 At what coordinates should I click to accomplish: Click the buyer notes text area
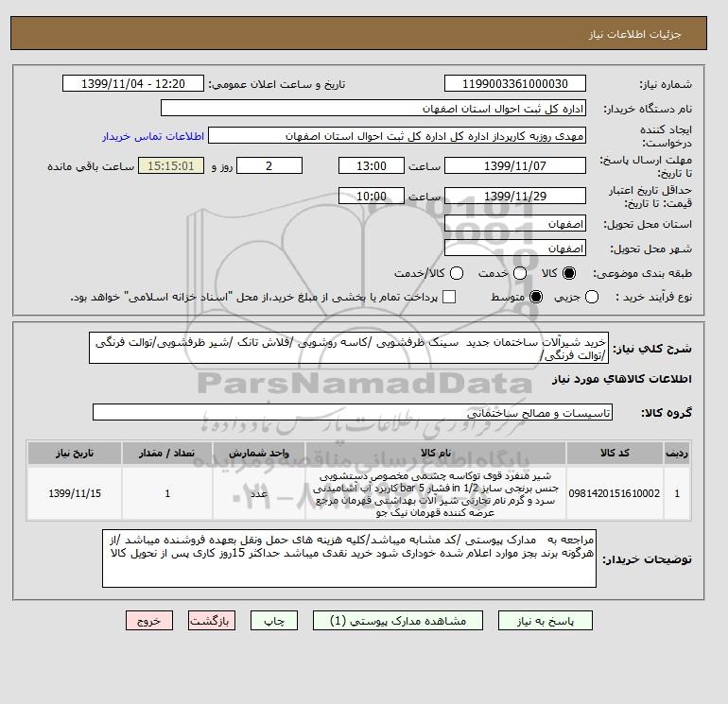(x=349, y=558)
